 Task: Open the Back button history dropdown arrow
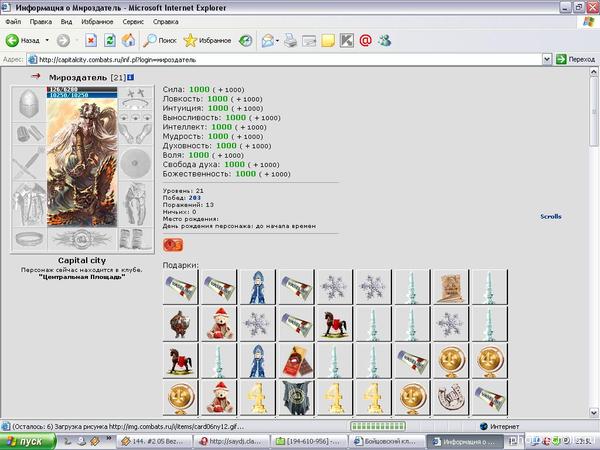coord(47,41)
